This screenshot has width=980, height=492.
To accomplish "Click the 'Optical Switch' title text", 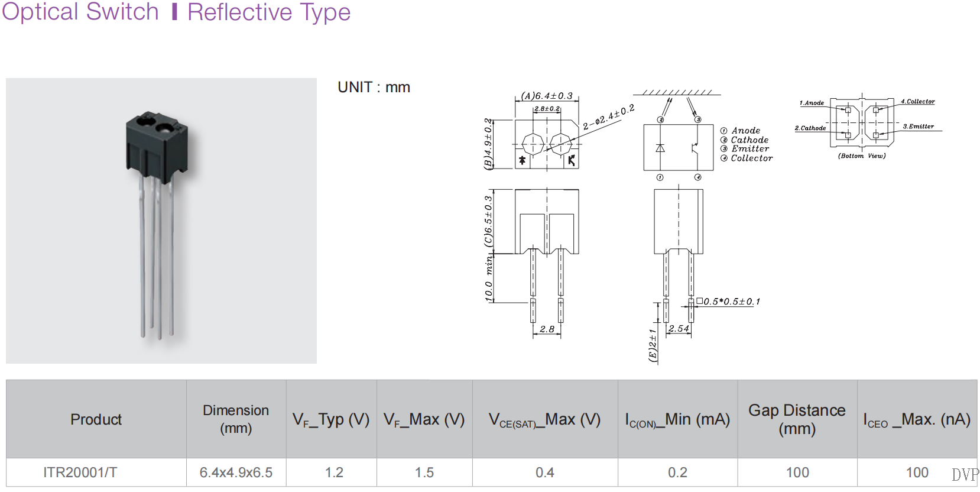I will coord(80,11).
